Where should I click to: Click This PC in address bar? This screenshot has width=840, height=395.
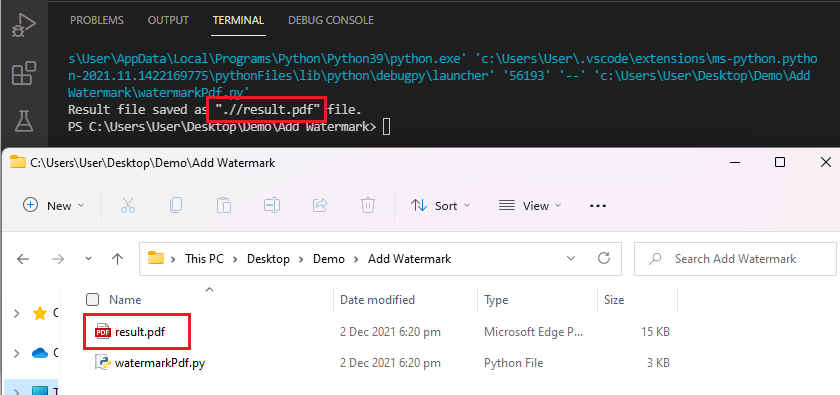pos(204,259)
